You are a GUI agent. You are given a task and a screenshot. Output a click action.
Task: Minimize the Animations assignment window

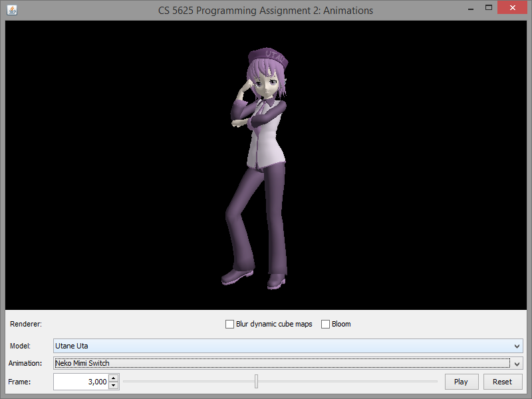click(x=470, y=8)
